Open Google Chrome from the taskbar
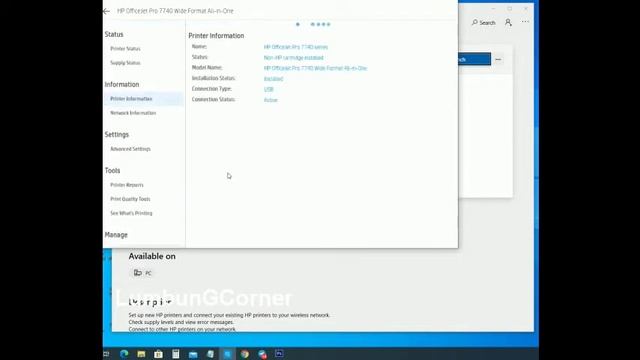Image resolution: width=640 pixels, height=360 pixels. (244, 354)
